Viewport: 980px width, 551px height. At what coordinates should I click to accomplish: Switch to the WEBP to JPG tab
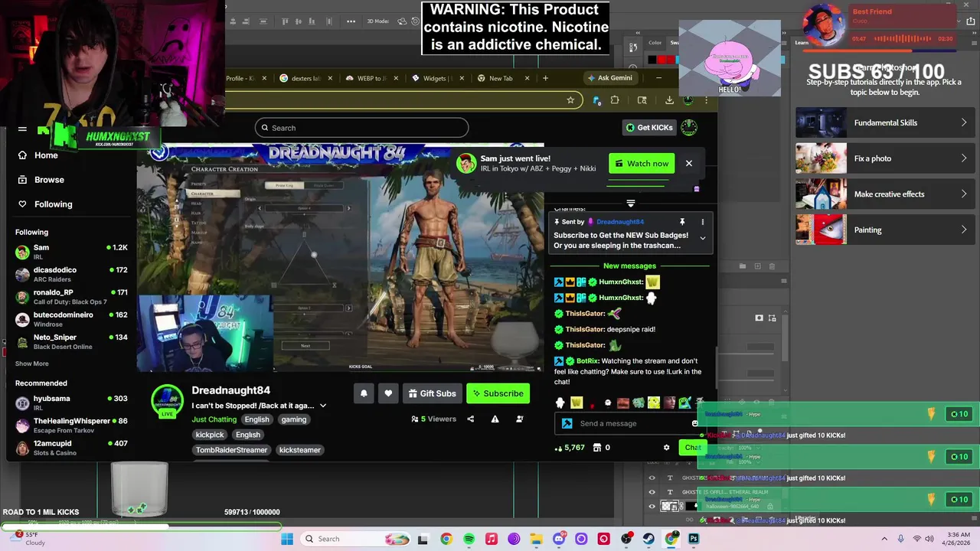(x=371, y=78)
